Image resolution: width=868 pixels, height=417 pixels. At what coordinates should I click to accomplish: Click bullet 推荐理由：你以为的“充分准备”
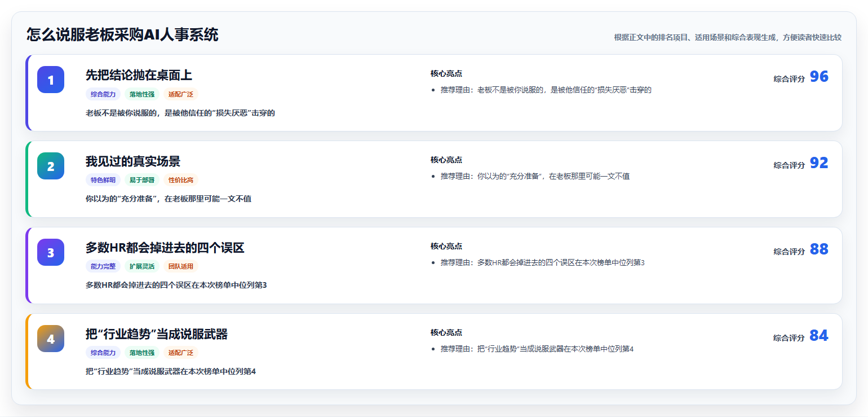pyautogui.click(x=535, y=176)
